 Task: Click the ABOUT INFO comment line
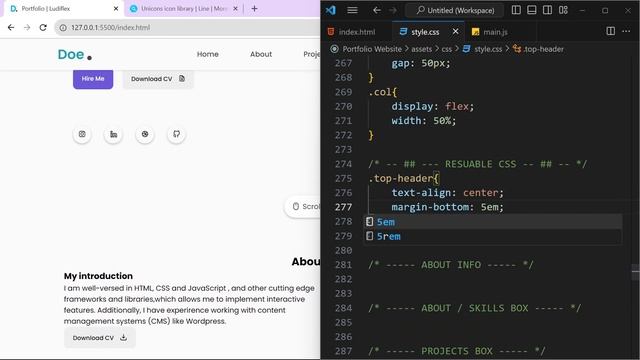click(451, 265)
